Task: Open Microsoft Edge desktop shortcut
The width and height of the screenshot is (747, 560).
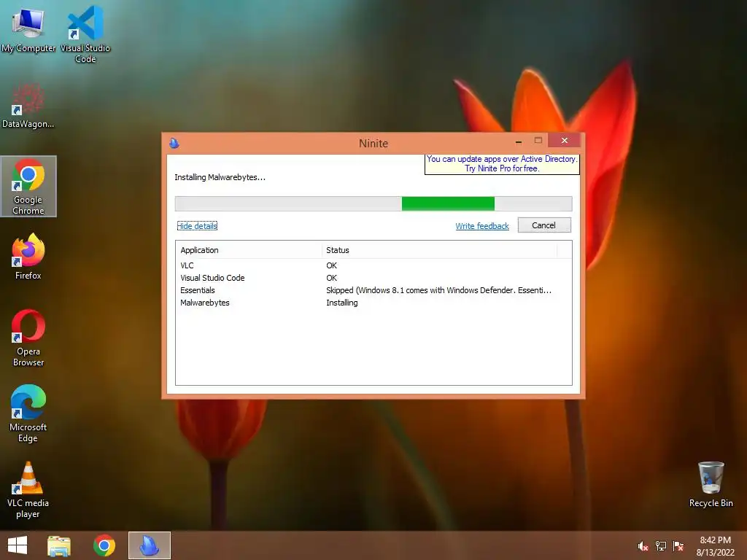Action: click(x=28, y=414)
